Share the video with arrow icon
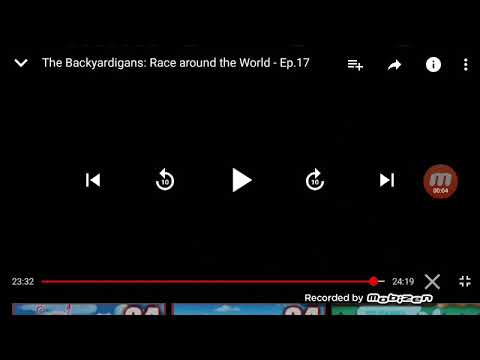Screen dimensions: 480x360 tap(394, 65)
